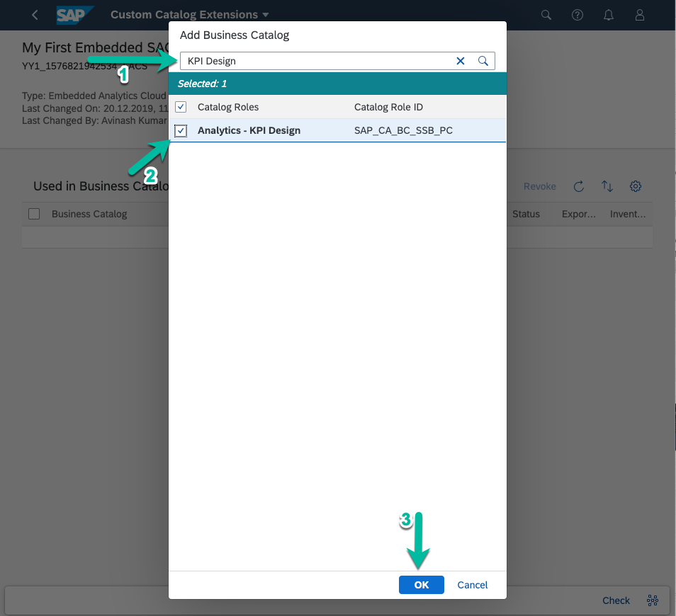The image size is (676, 616).
Task: Click the Status column header
Action: click(526, 214)
